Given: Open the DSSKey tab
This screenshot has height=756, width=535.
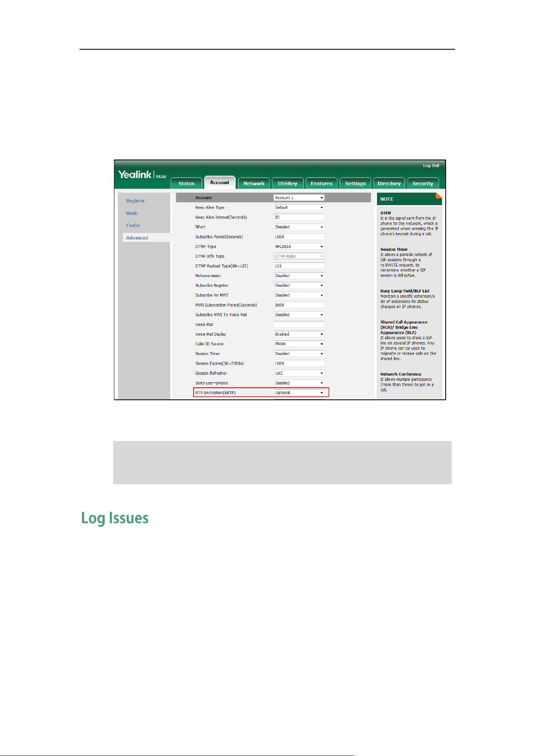Looking at the screenshot, I should tap(288, 183).
